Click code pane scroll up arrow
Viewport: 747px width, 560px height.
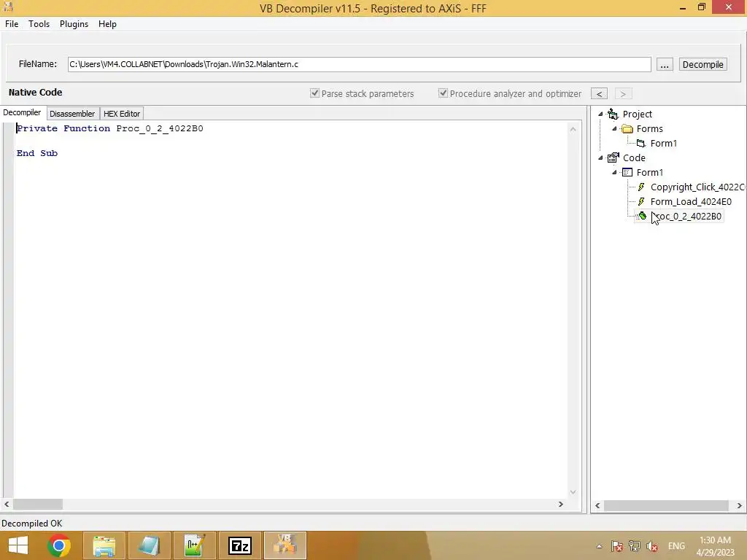[573, 129]
